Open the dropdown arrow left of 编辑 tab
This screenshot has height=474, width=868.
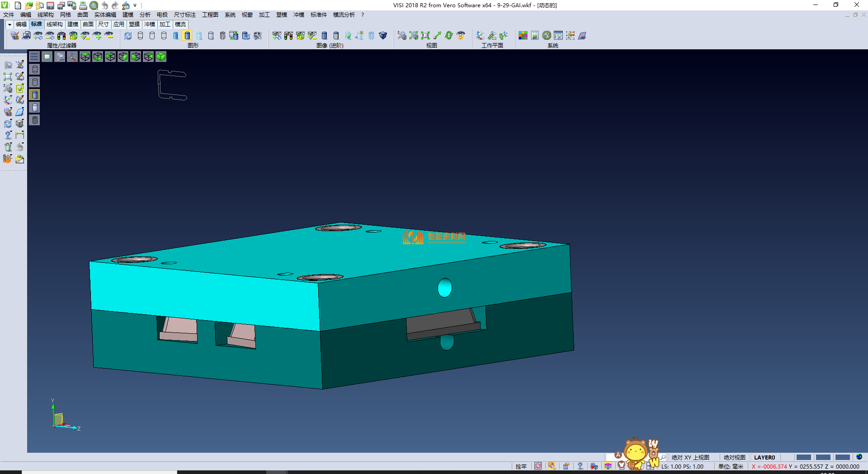(x=9, y=24)
